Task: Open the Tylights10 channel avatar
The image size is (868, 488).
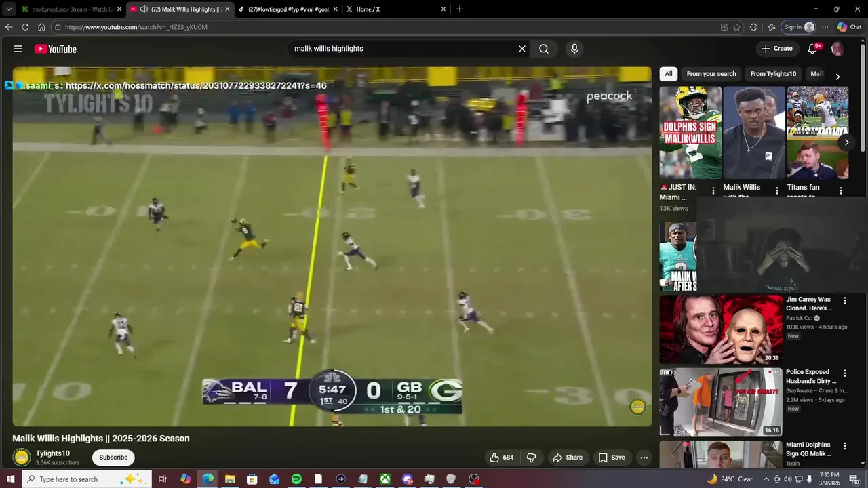Action: click(x=22, y=457)
